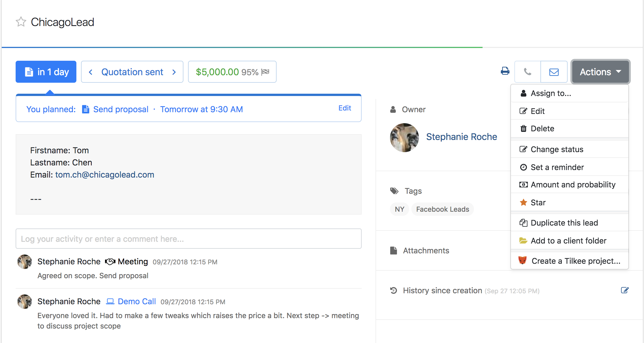This screenshot has height=343, width=644.
Task: Advance to next status with right chevron
Action: click(174, 72)
